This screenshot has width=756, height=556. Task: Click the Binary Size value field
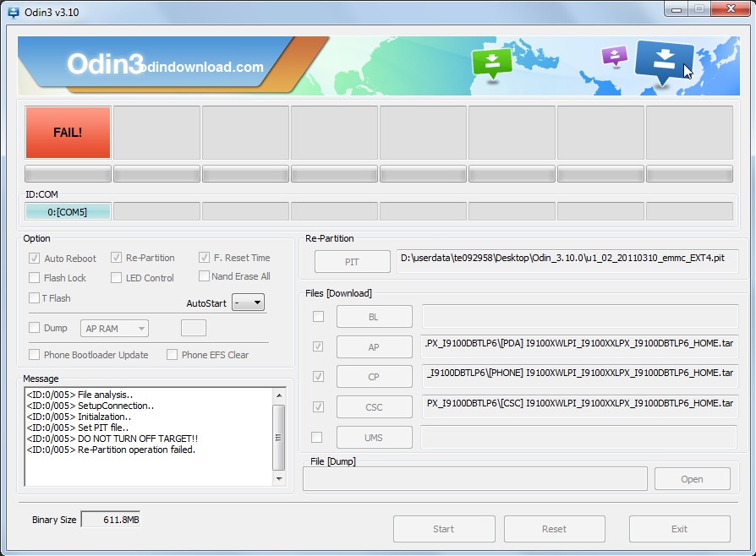(x=111, y=520)
